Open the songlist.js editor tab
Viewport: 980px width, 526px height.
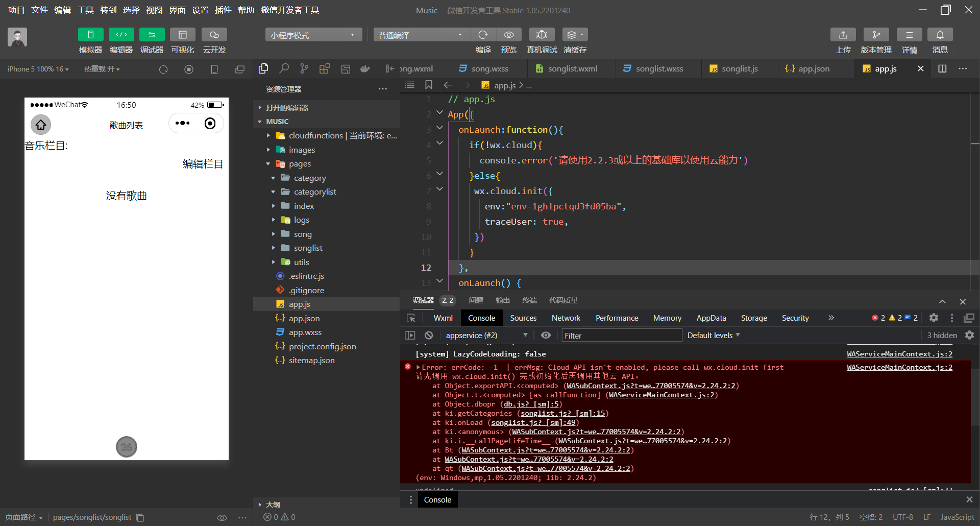tap(739, 69)
